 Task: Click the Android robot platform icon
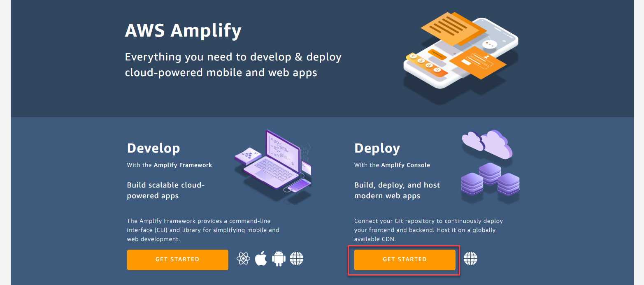279,259
